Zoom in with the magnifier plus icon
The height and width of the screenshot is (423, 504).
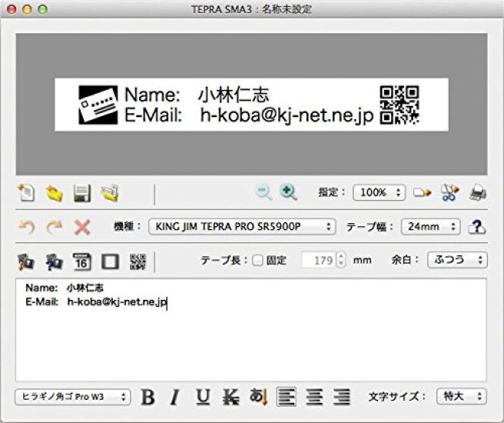tap(289, 193)
